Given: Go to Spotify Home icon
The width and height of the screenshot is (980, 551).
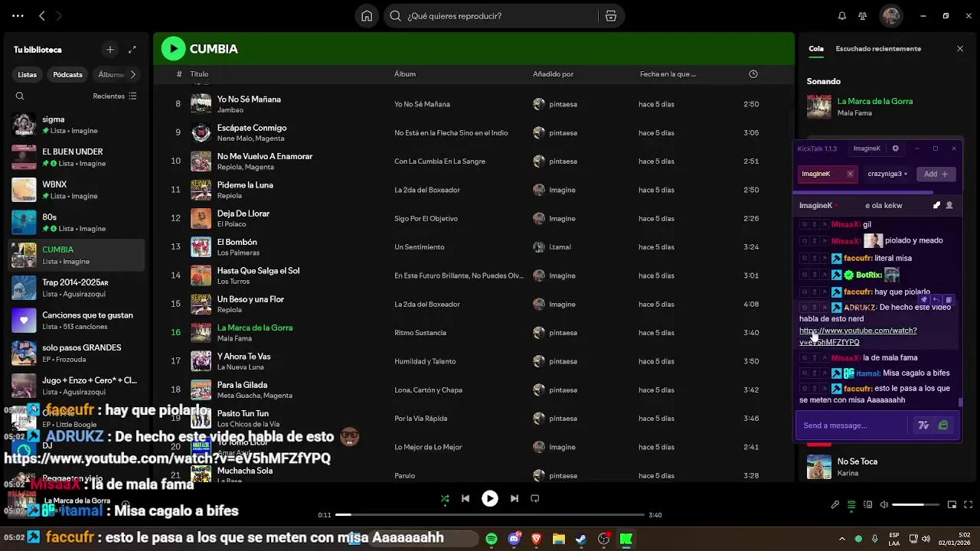Looking at the screenshot, I should (367, 16).
